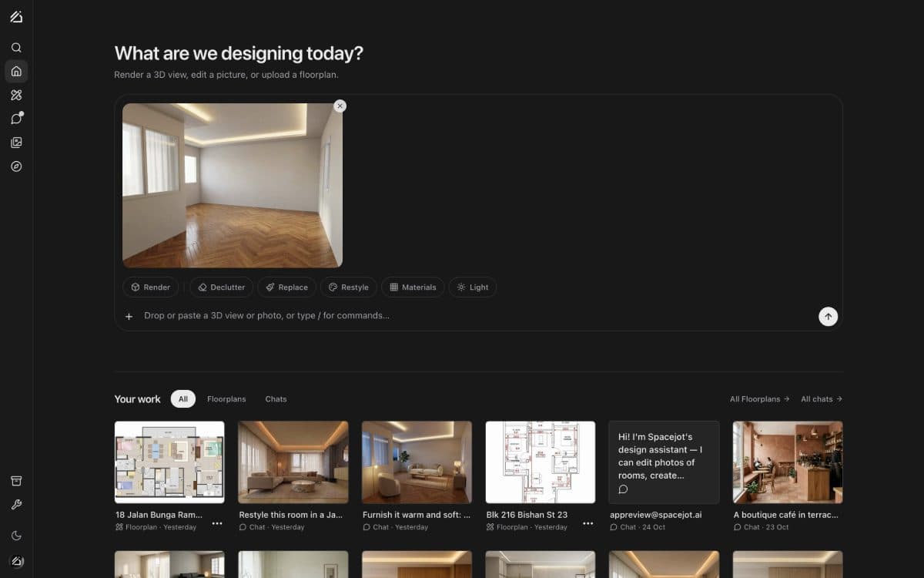Remove the uploaded room image
This screenshot has width=924, height=578.
(340, 106)
